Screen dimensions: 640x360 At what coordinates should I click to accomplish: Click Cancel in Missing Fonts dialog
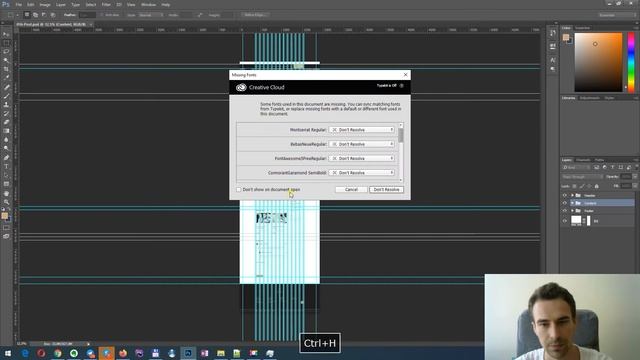[x=351, y=189]
